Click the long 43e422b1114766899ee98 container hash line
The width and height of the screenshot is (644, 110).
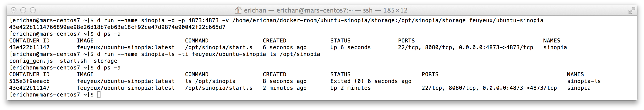coord(117,27)
